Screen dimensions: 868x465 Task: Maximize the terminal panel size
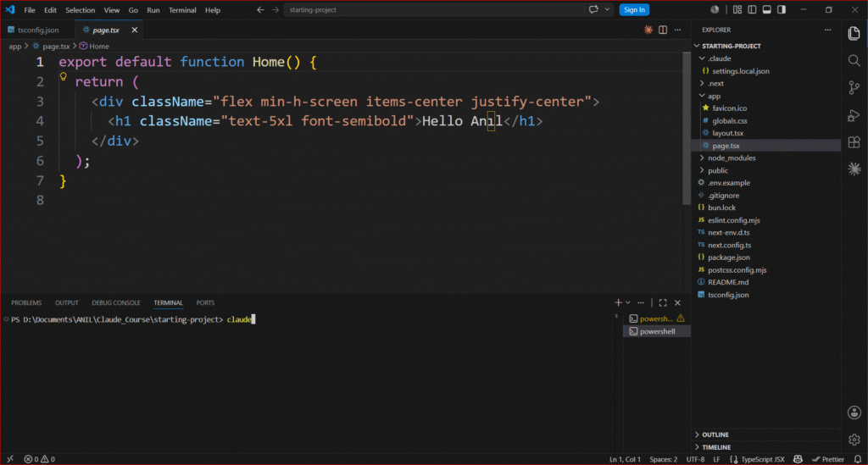tap(663, 302)
